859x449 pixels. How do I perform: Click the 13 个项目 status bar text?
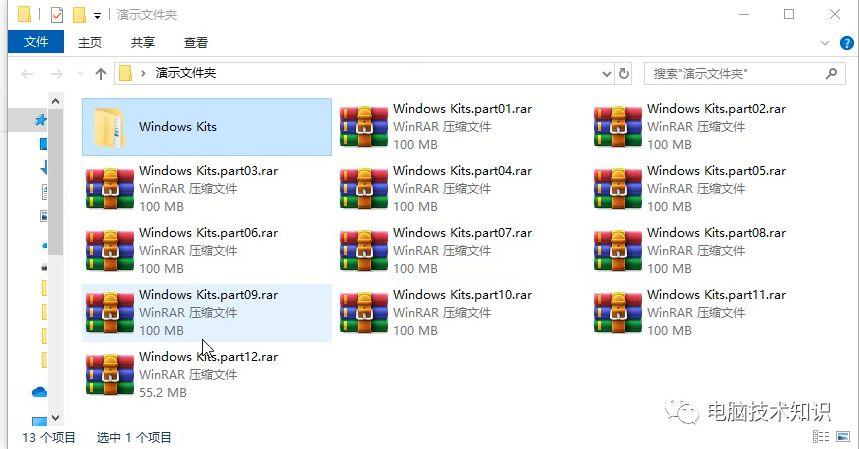[48, 437]
